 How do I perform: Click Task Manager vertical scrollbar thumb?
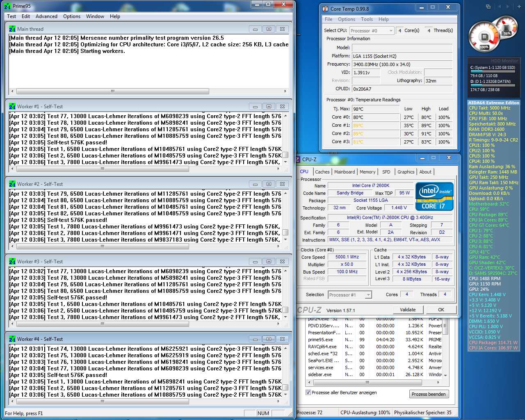click(445, 326)
